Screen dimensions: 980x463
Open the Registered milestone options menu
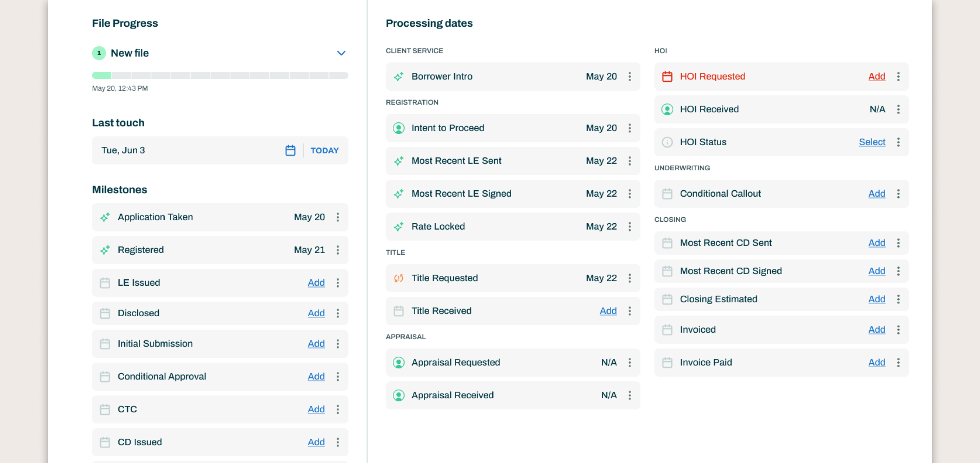click(x=338, y=250)
